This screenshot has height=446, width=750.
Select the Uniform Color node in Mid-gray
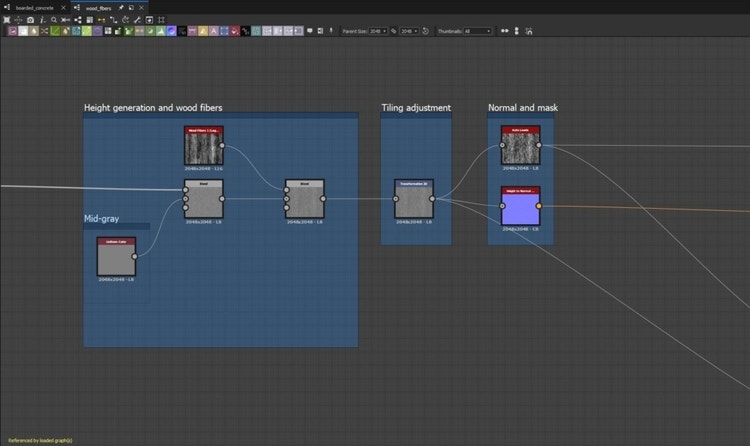[x=116, y=257]
